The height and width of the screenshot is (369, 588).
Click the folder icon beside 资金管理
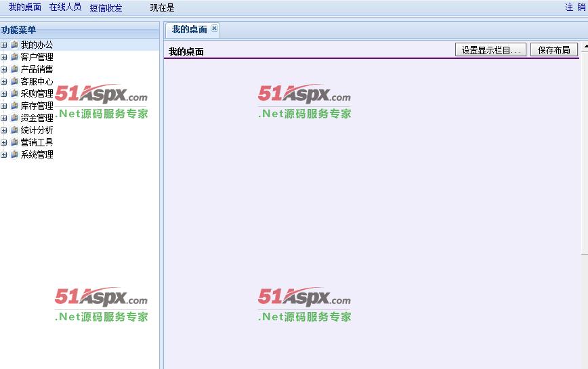(15, 118)
